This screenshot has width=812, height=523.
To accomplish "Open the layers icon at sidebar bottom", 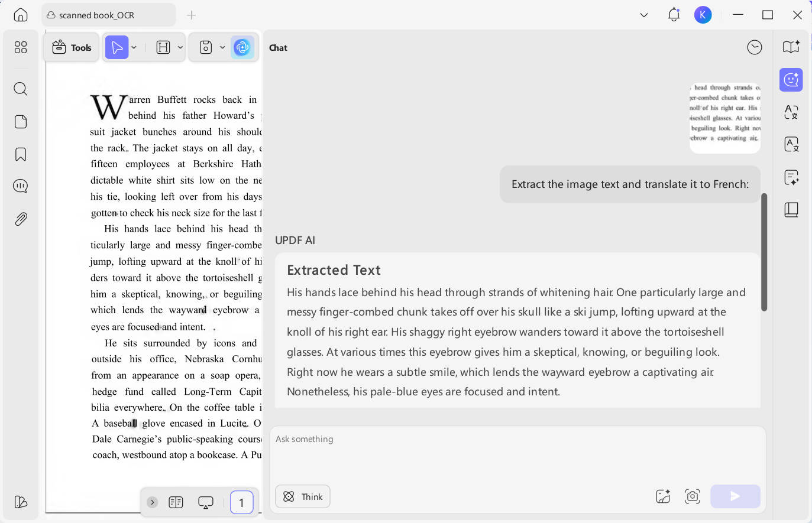I will tap(21, 502).
